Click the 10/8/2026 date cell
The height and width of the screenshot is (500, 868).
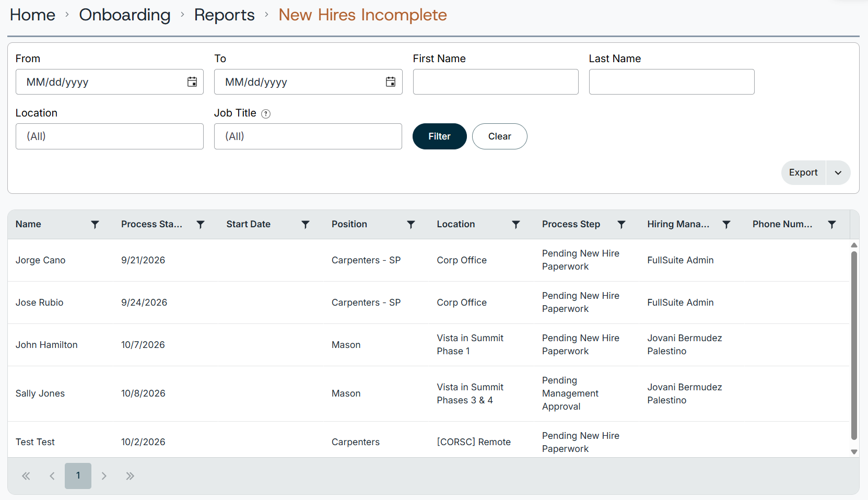coord(143,393)
